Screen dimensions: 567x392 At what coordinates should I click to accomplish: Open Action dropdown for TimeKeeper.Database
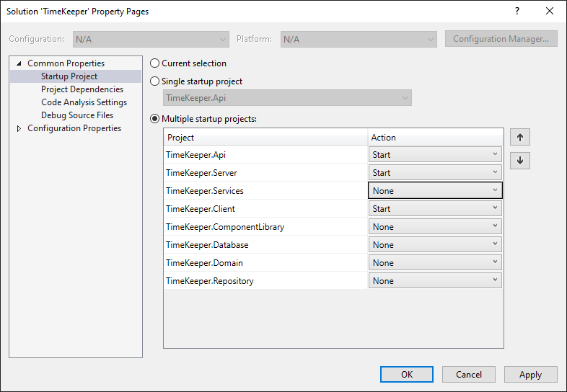(435, 245)
